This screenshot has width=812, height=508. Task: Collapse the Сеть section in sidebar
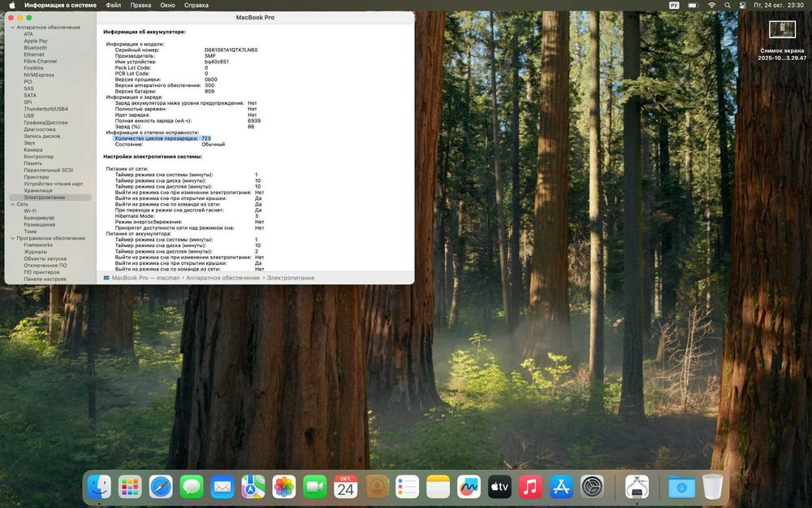click(12, 204)
